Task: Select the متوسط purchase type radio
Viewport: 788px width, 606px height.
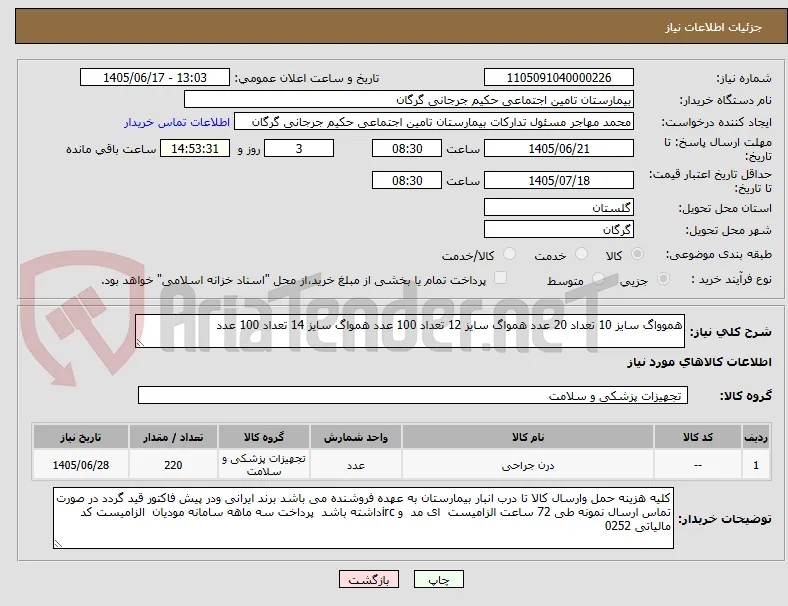Action: pyautogui.click(x=598, y=278)
